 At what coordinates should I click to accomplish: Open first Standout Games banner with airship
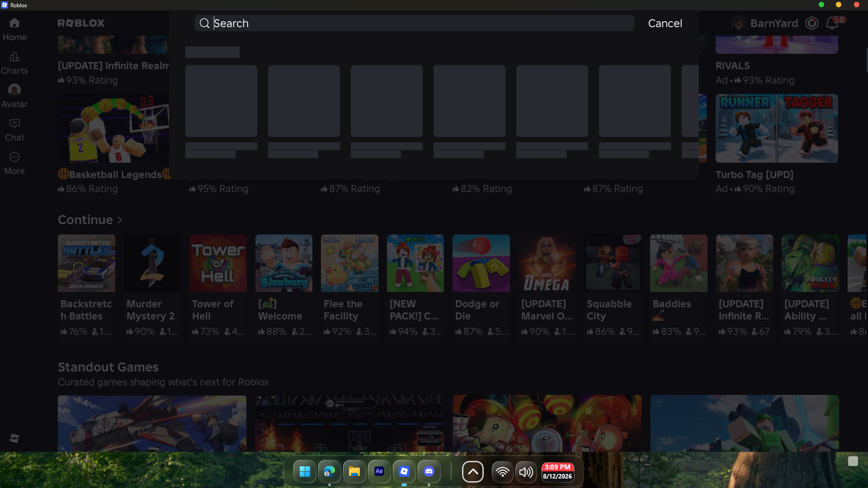click(152, 423)
